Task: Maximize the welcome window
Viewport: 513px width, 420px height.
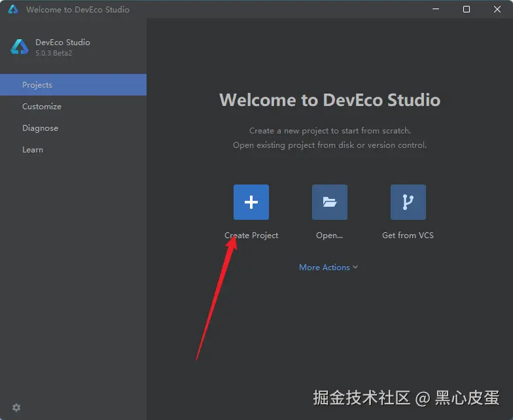Action: (x=467, y=9)
